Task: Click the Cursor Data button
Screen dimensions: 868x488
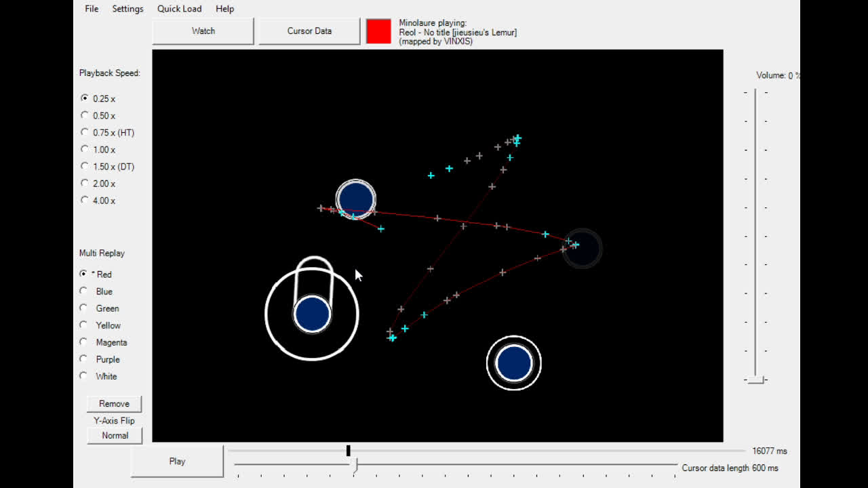Action: (x=309, y=31)
